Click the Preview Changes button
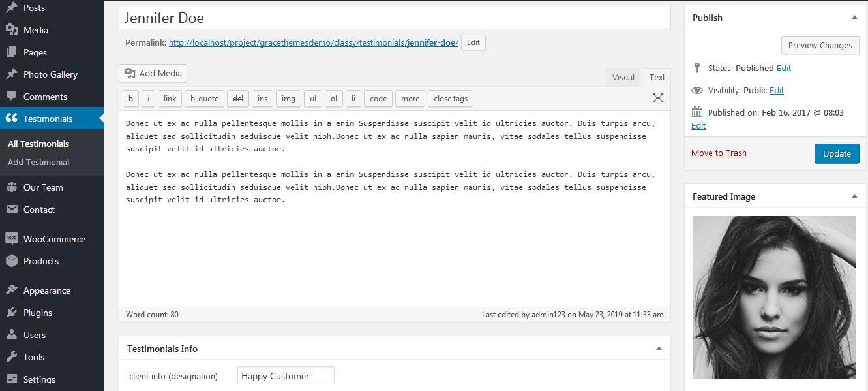This screenshot has height=391, width=868. [x=820, y=45]
